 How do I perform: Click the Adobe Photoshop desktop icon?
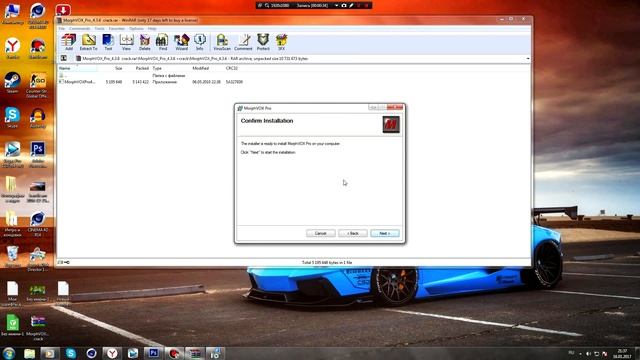(38, 155)
